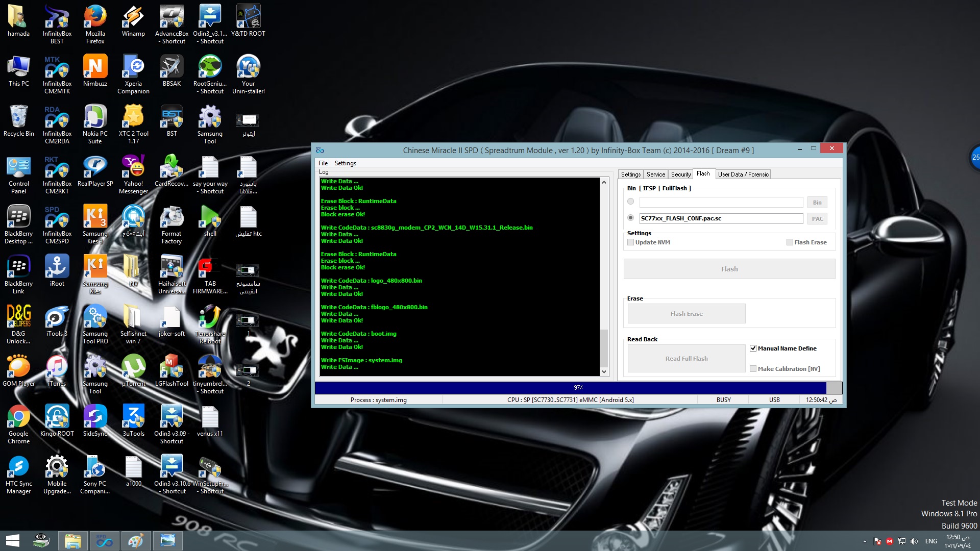980x551 pixels.
Task: Select Xperia Companion icon
Action: [x=133, y=74]
